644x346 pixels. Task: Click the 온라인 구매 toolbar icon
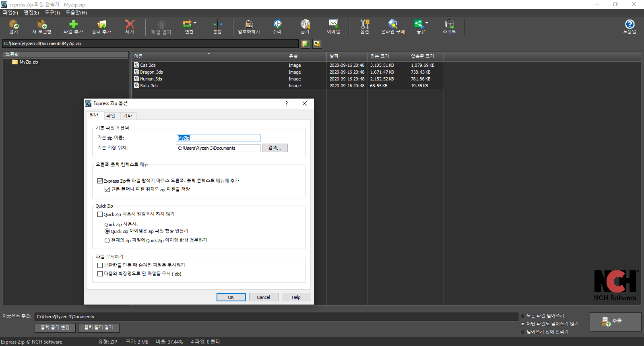click(x=393, y=27)
